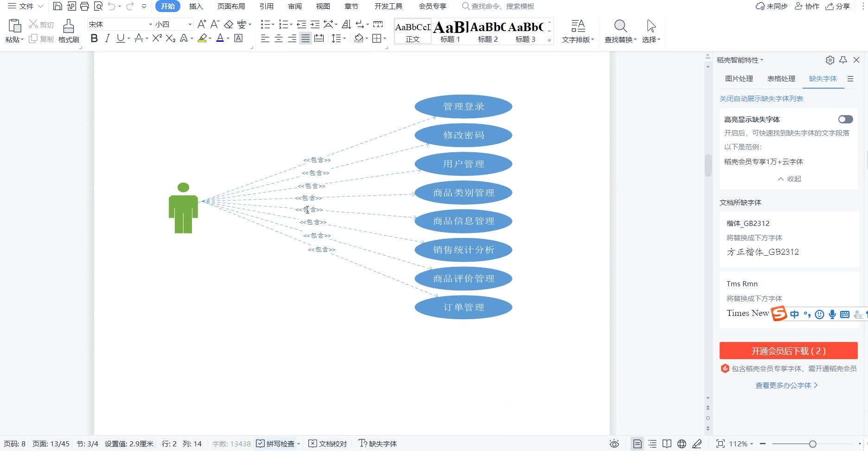Apply distributed alignment
This screenshot has width=868, height=451.
(319, 39)
